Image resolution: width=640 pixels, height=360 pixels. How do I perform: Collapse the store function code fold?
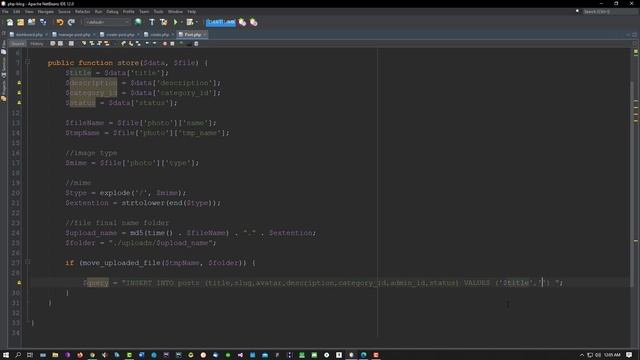click(28, 62)
